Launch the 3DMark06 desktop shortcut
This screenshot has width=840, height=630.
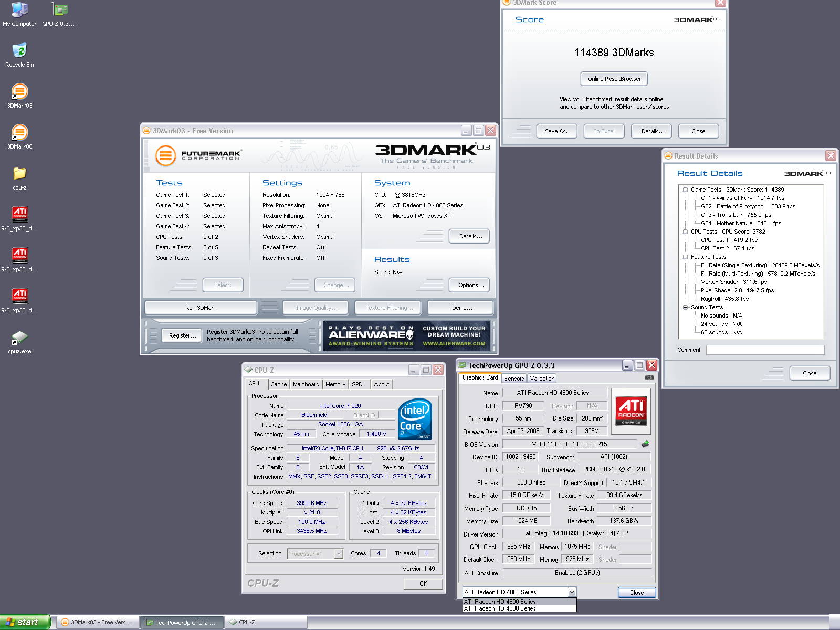pyautogui.click(x=19, y=137)
